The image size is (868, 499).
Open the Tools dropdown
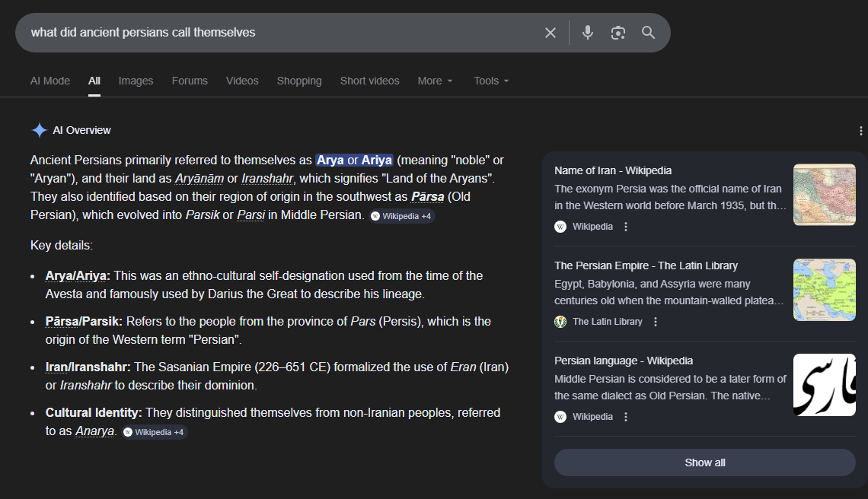(491, 81)
